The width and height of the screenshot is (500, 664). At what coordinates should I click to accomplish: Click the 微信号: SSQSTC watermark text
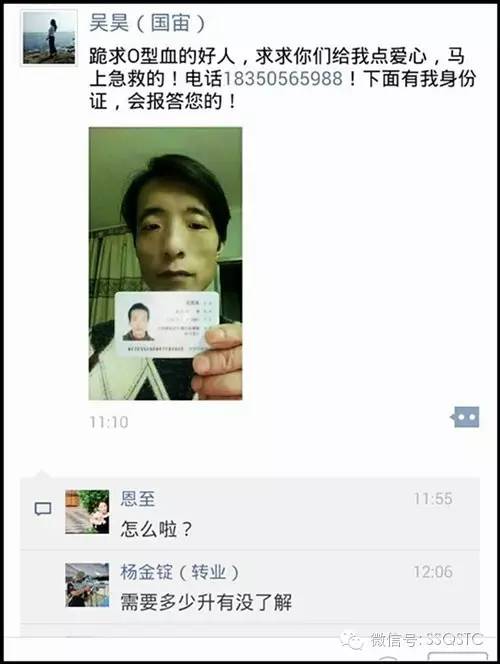tap(426, 639)
